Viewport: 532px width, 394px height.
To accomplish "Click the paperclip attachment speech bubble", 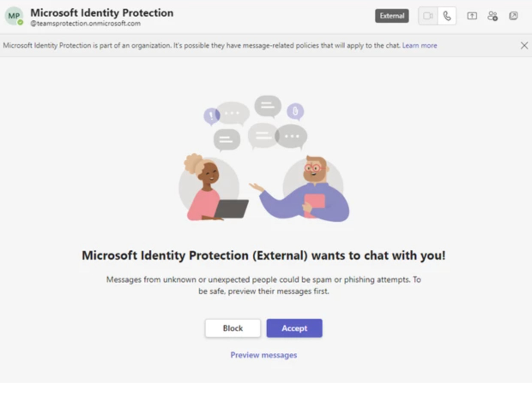I will click(x=295, y=112).
